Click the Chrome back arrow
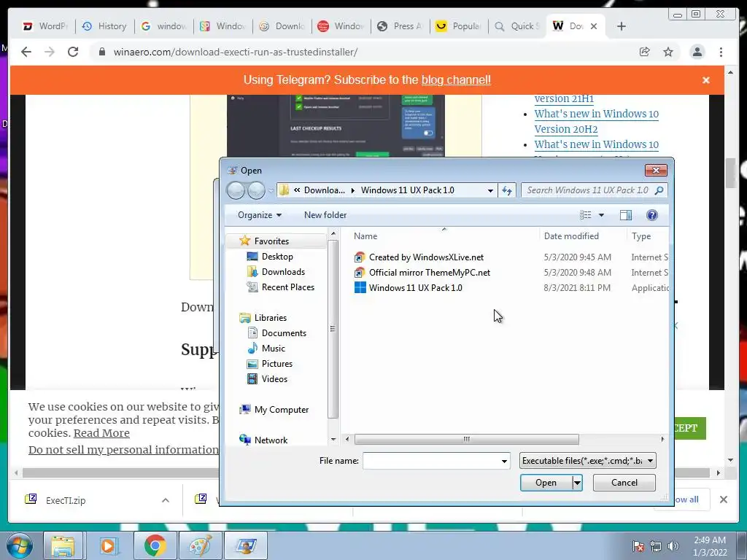 26,52
